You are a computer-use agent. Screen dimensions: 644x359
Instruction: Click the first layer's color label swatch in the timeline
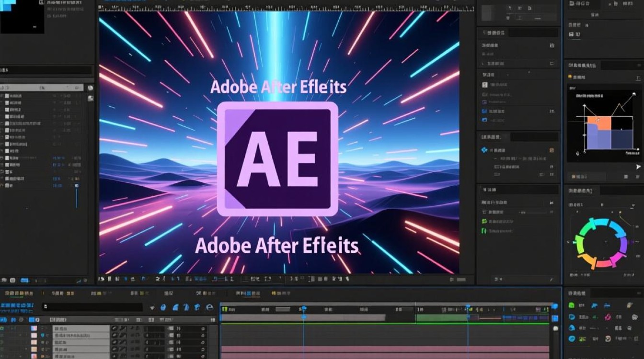pos(34,329)
